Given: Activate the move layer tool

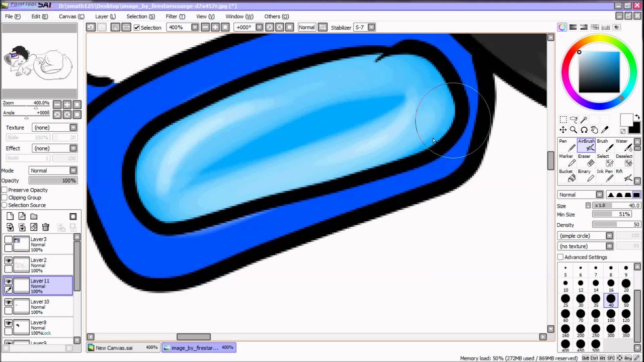Looking at the screenshot, I should pos(563,130).
